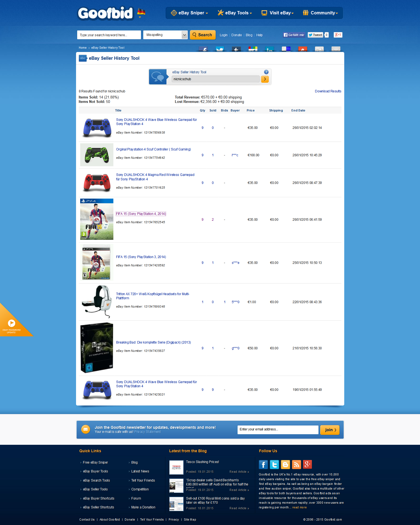Image resolution: width=420 pixels, height=525 pixels.
Task: Click the blue help question mark icon
Action: pyautogui.click(x=266, y=72)
